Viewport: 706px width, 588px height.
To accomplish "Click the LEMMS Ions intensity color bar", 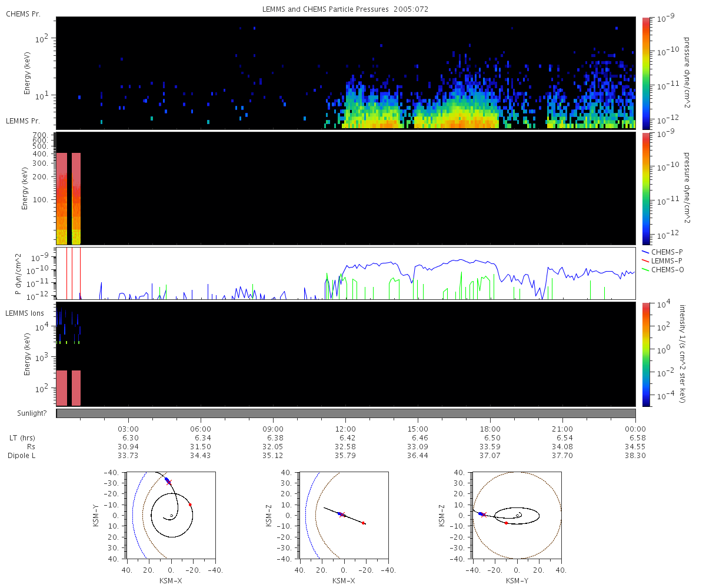I will click(645, 354).
